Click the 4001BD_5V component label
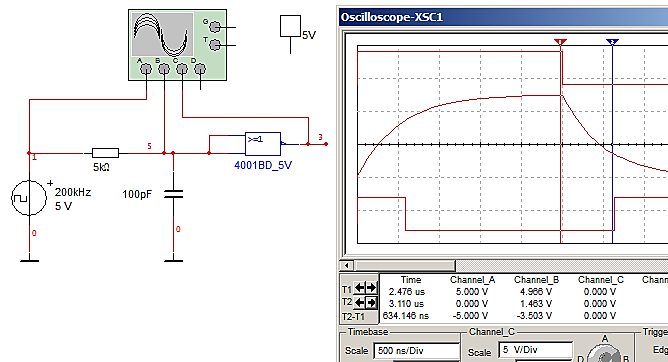The height and width of the screenshot is (362, 668). coord(263,165)
